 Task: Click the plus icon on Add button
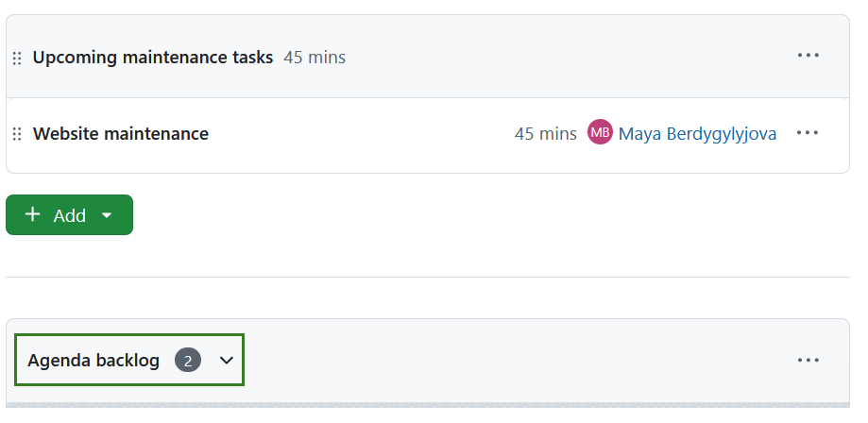point(33,214)
